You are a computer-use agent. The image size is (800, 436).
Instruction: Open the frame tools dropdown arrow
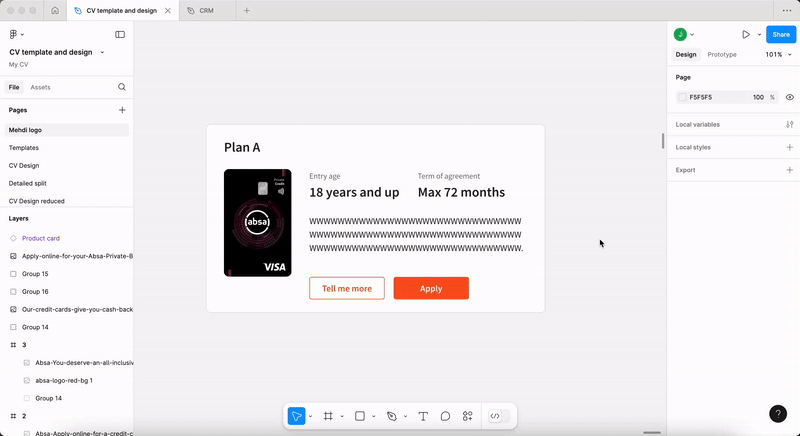click(x=342, y=417)
